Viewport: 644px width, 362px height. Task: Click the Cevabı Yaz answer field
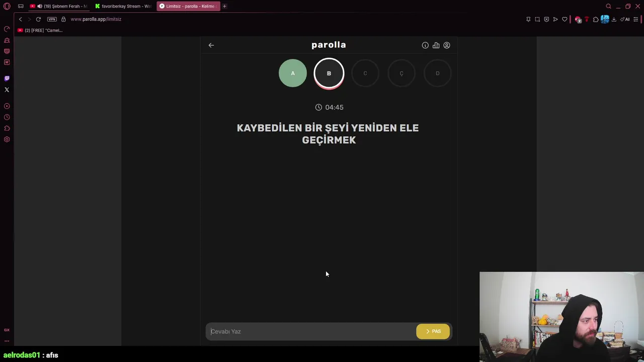click(x=311, y=331)
